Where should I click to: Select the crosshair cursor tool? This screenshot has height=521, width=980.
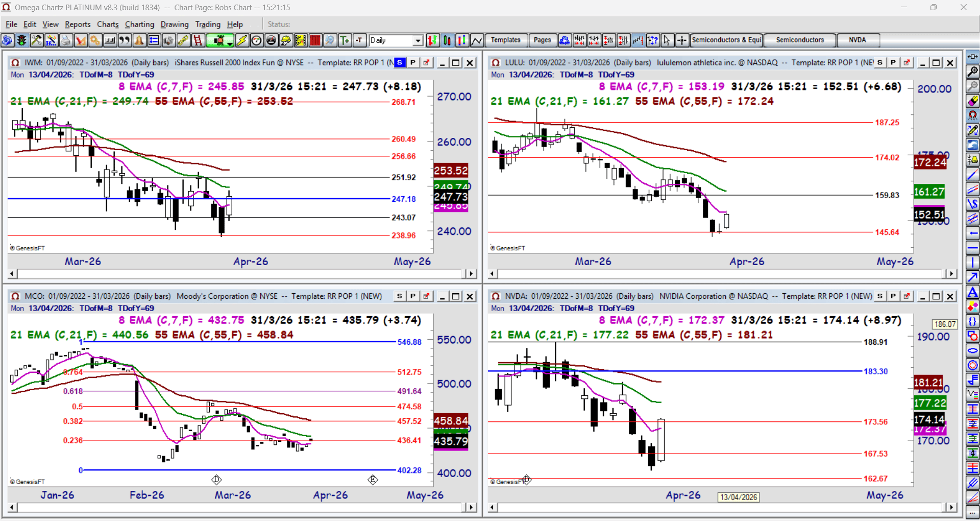click(x=682, y=40)
